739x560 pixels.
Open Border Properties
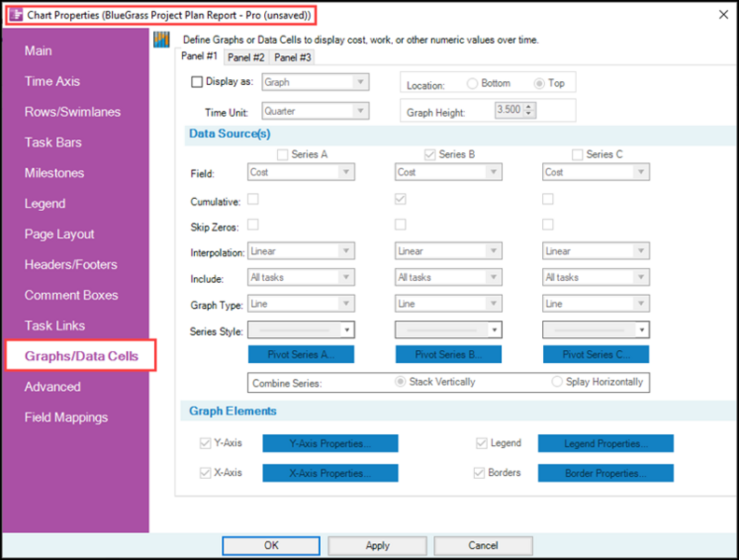(x=607, y=473)
